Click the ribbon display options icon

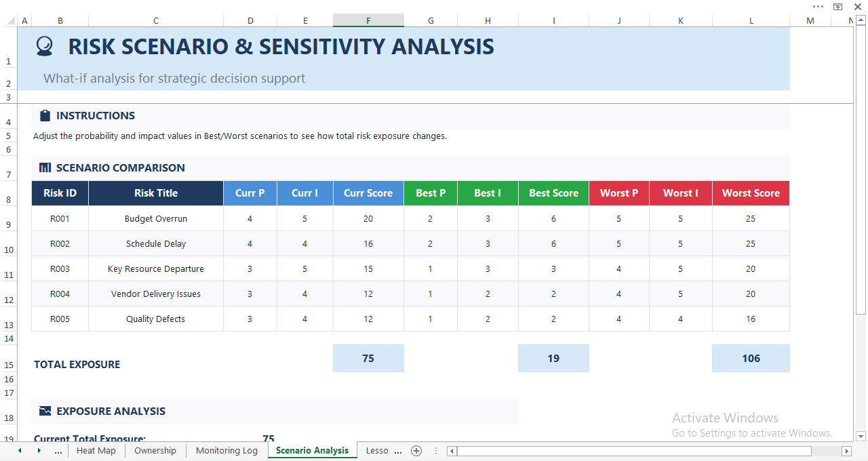[837, 6]
